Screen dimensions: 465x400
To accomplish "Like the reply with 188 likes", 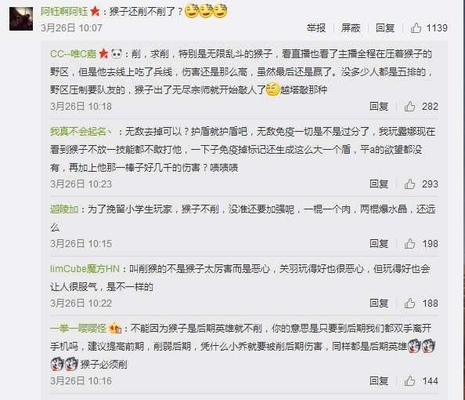I will pos(410,303).
